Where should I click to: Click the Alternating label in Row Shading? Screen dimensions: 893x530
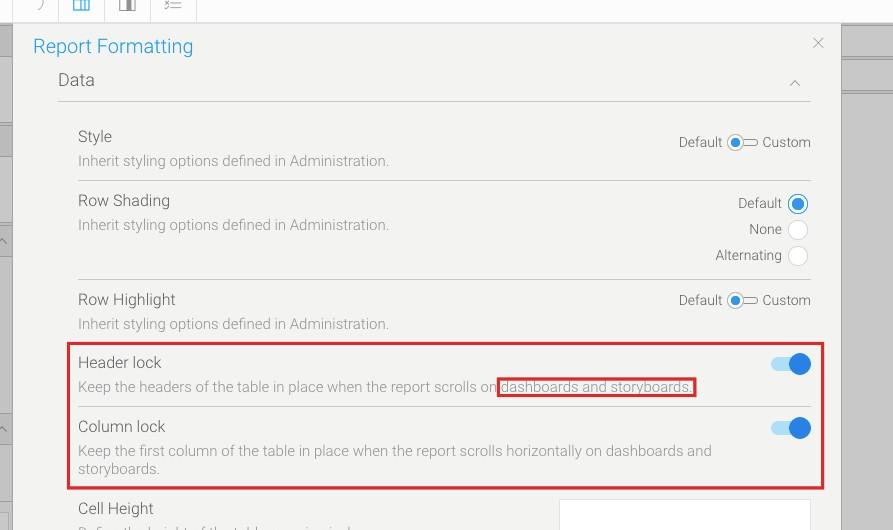[748, 256]
